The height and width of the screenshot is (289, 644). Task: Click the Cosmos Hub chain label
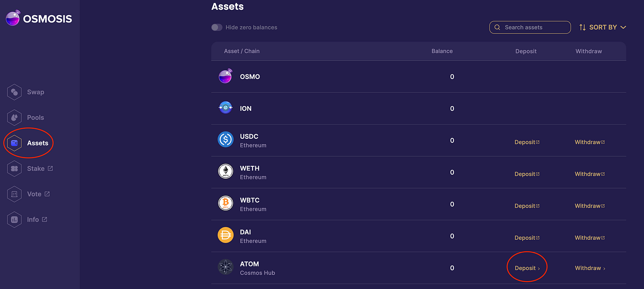pos(258,273)
